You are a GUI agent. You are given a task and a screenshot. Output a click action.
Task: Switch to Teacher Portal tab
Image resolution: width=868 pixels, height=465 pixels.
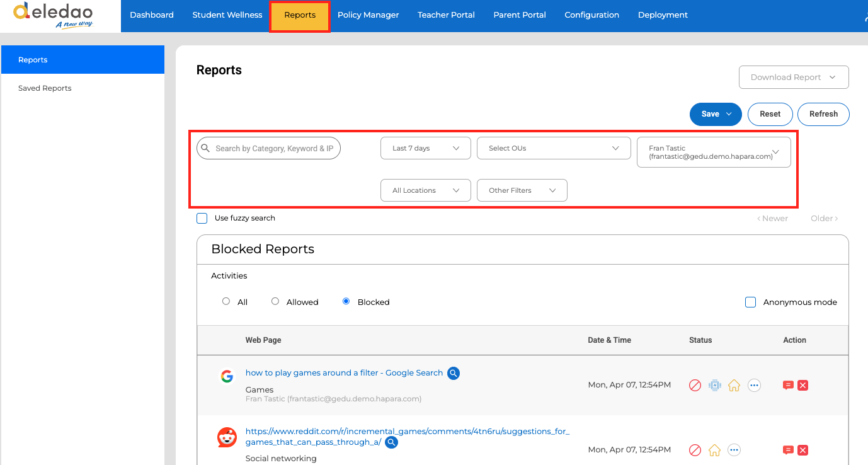point(446,15)
